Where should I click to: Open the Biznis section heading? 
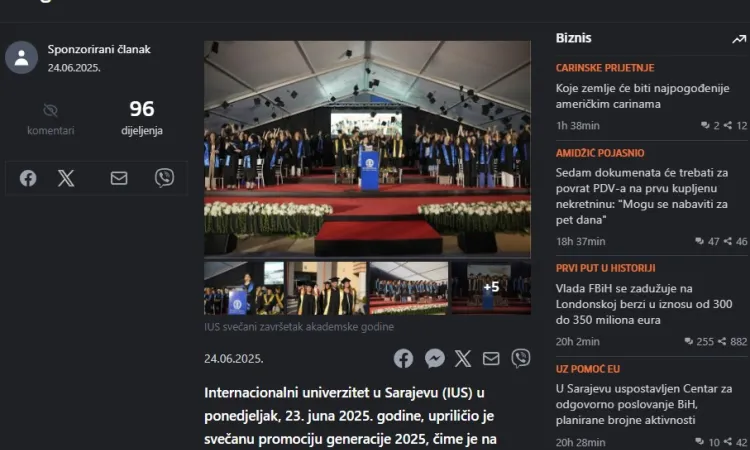(x=574, y=38)
